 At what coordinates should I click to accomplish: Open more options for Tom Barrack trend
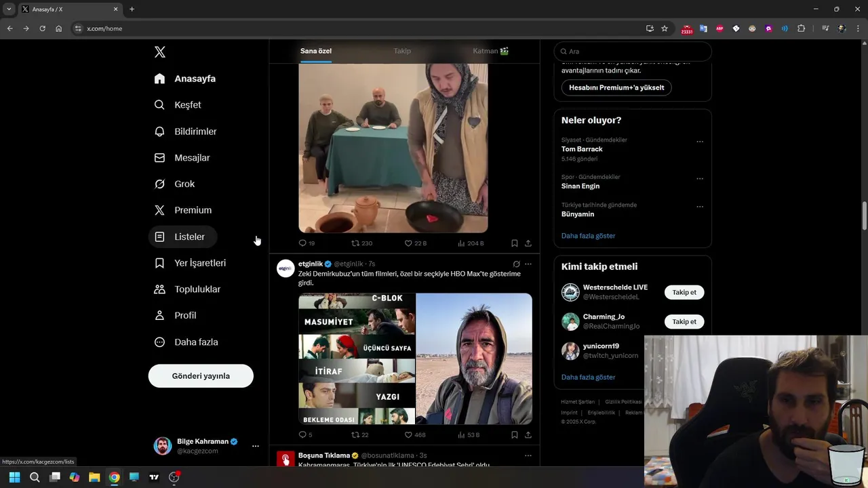[x=700, y=142]
